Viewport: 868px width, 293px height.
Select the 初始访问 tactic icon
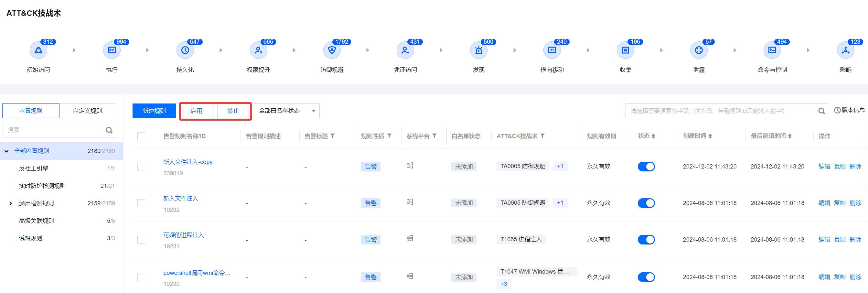click(38, 50)
